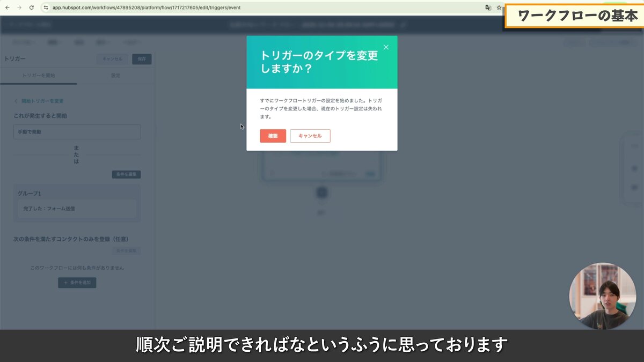Save the trigger with the 保存 button
The width and height of the screenshot is (644, 362).
tap(141, 59)
